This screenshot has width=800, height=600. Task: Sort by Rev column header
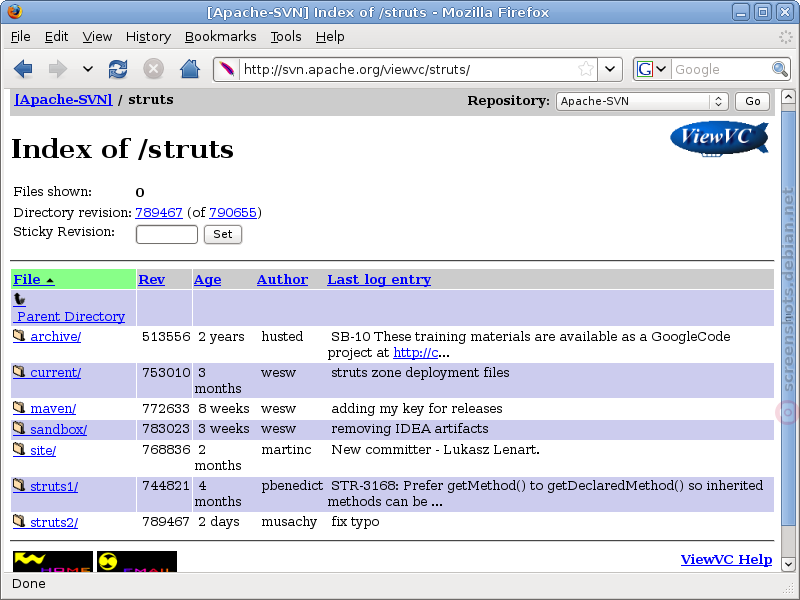point(152,280)
